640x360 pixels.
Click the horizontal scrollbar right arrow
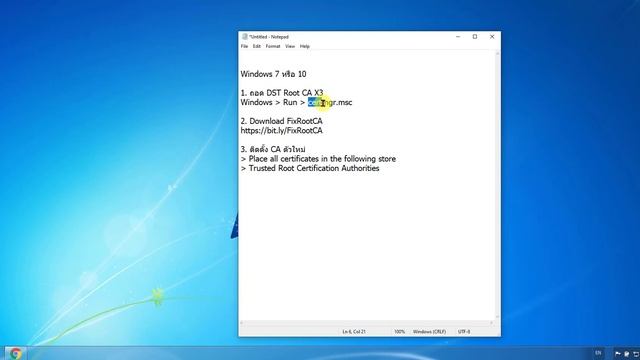tap(491, 323)
